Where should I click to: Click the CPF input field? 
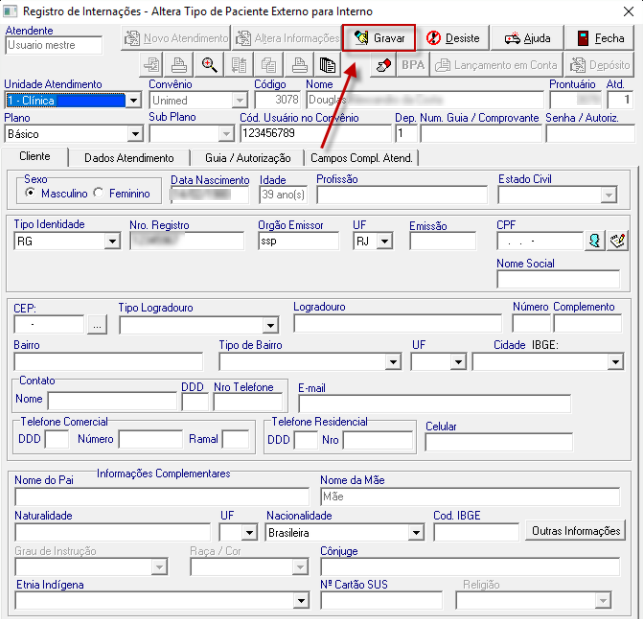(540, 241)
